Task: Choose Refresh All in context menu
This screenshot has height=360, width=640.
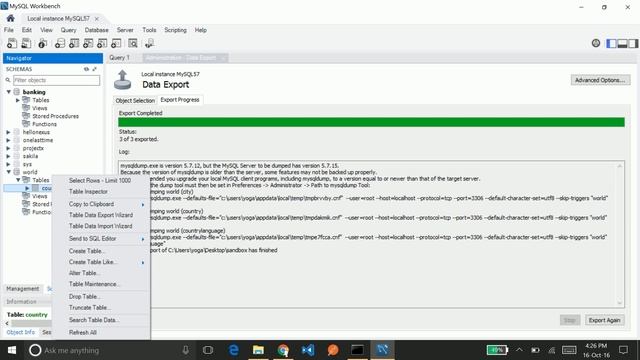Action: 83,333
